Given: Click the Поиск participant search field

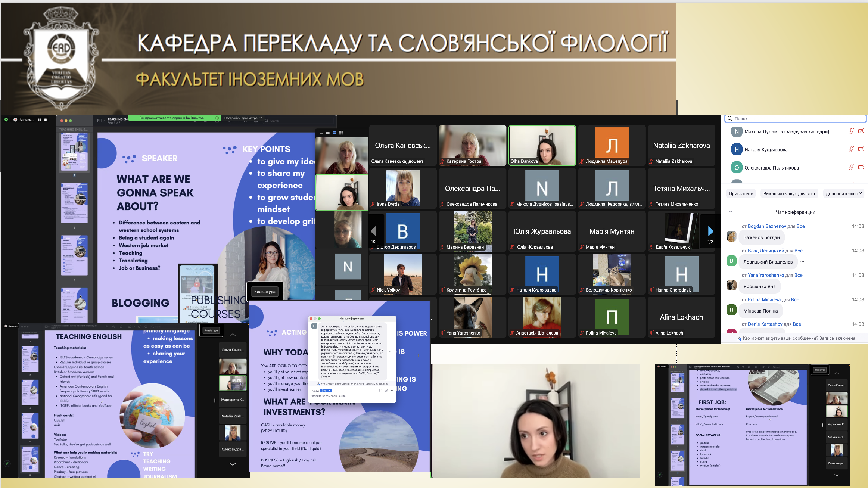Looking at the screenshot, I should click(x=795, y=118).
